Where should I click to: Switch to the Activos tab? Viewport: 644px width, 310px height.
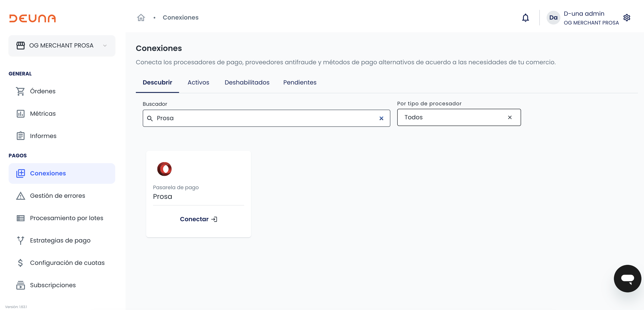[198, 83]
